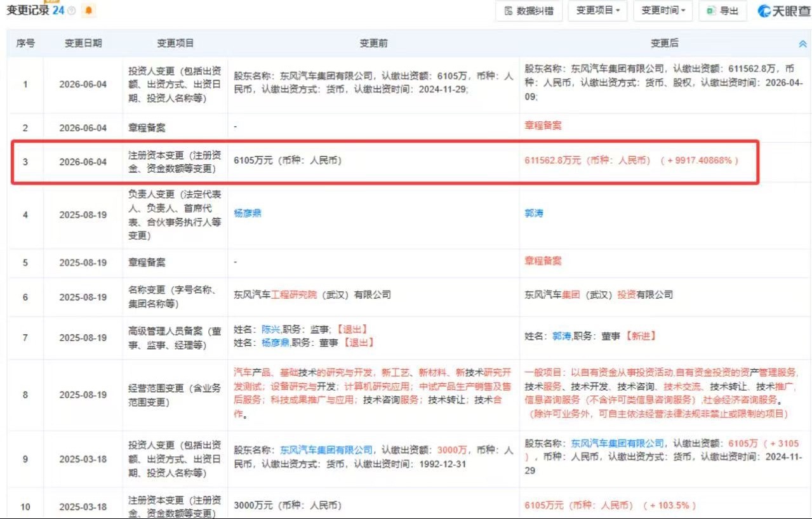The height and width of the screenshot is (519, 812).
Task: Click 东风汽车集团有限公司 link in row 9 变更后
Action: (618, 443)
